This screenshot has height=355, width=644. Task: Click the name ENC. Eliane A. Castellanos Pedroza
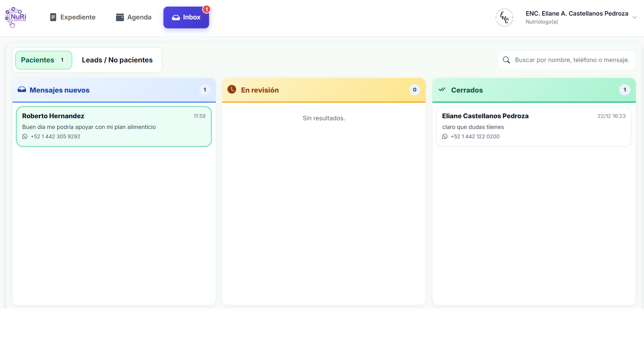pos(577,14)
